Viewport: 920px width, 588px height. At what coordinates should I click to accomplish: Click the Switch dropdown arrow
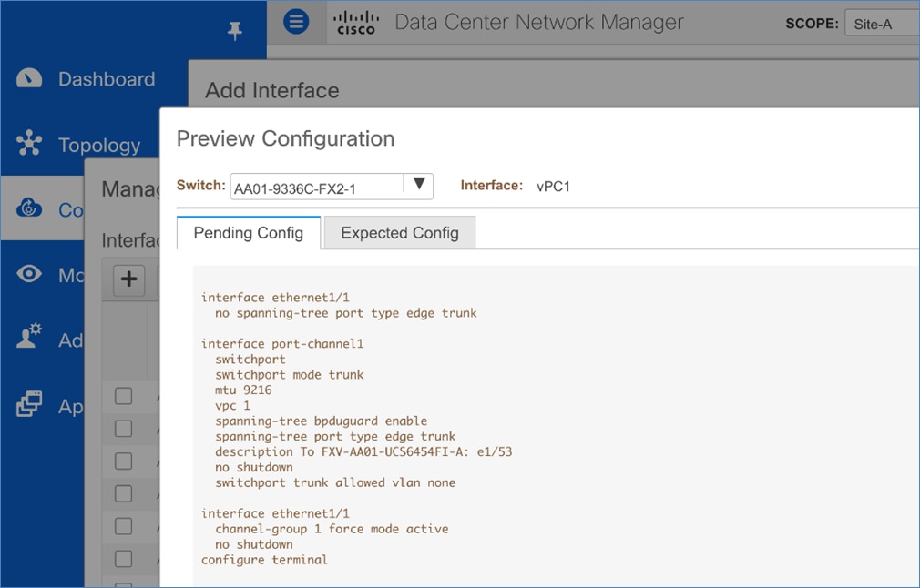tap(419, 184)
